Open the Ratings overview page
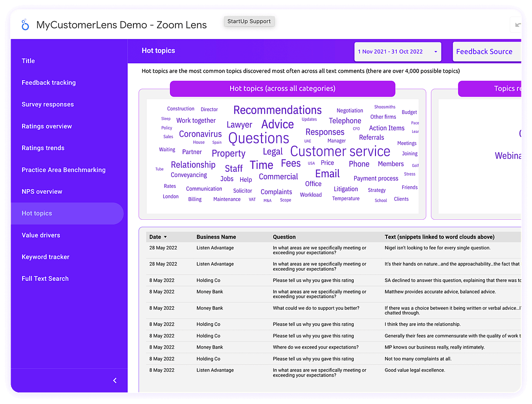The width and height of the screenshot is (532, 404). click(x=47, y=126)
